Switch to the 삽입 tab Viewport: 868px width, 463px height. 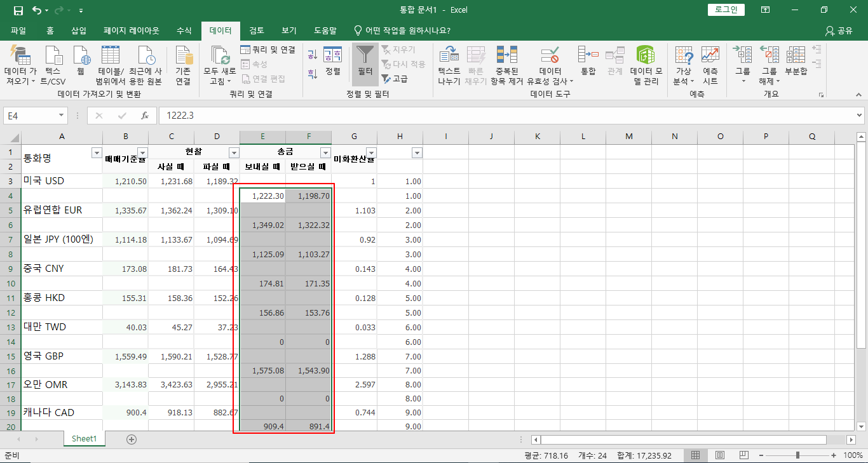[x=79, y=30]
